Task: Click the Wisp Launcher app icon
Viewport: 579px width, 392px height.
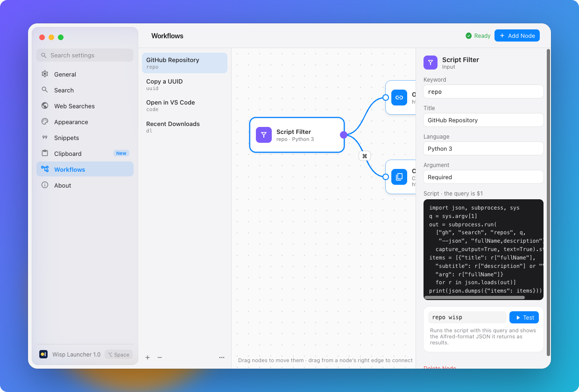Action: pyautogui.click(x=43, y=354)
